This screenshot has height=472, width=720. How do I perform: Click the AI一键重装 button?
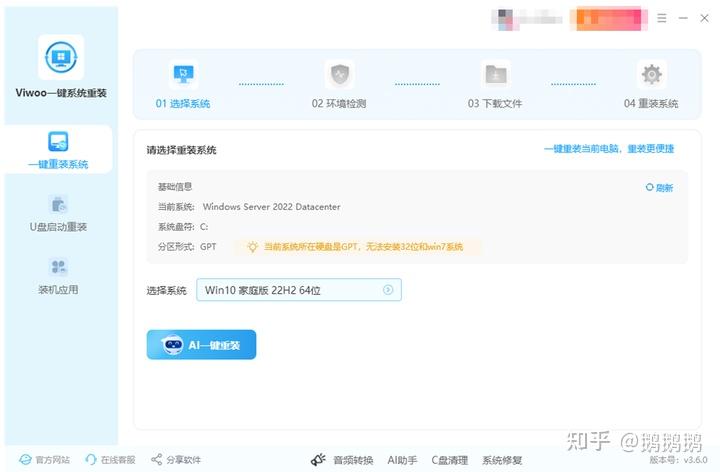[201, 344]
